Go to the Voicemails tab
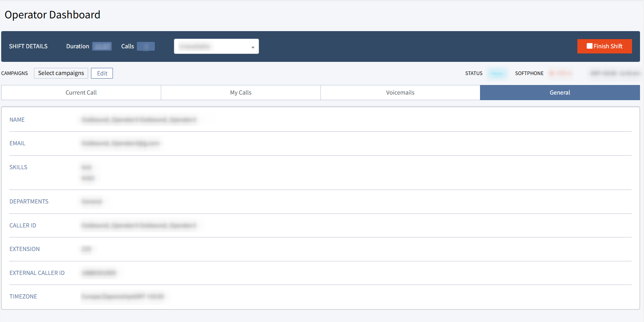The height and width of the screenshot is (322, 644). tap(400, 93)
